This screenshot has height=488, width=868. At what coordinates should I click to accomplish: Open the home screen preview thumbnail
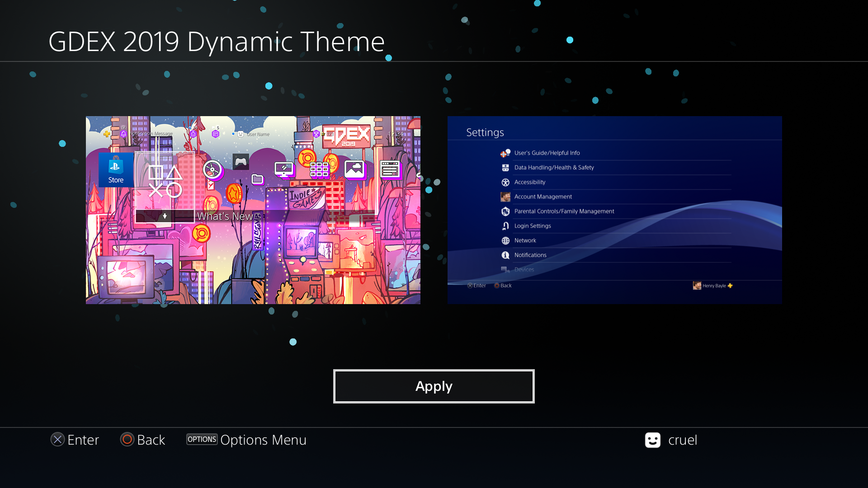click(253, 210)
